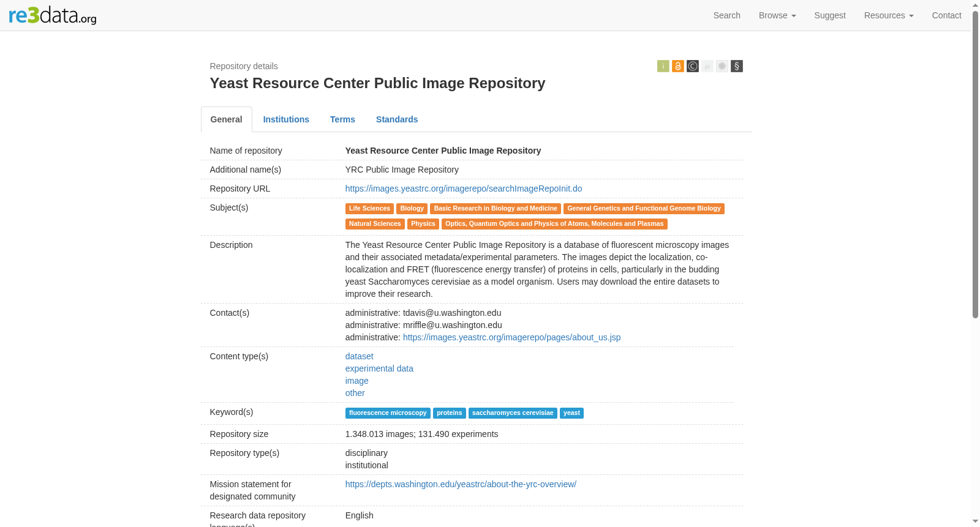This screenshot has height=527, width=980.
Task: Go to home via re3data.org logo
Action: point(53,15)
